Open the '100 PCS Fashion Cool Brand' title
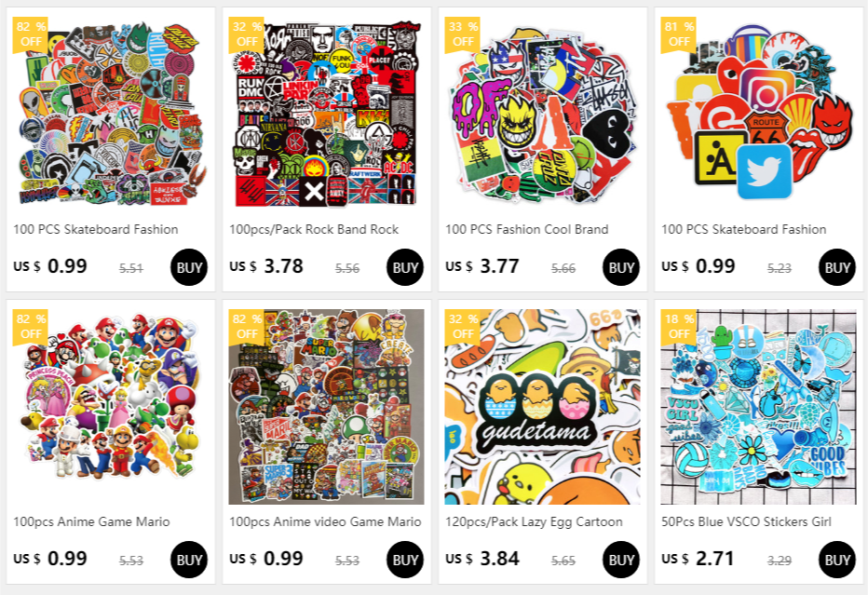868x595 pixels. (526, 229)
